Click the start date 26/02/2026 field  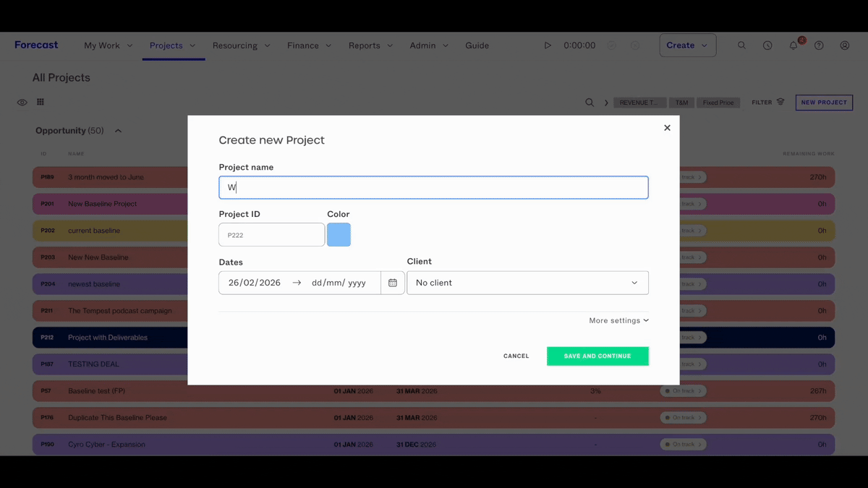255,283
